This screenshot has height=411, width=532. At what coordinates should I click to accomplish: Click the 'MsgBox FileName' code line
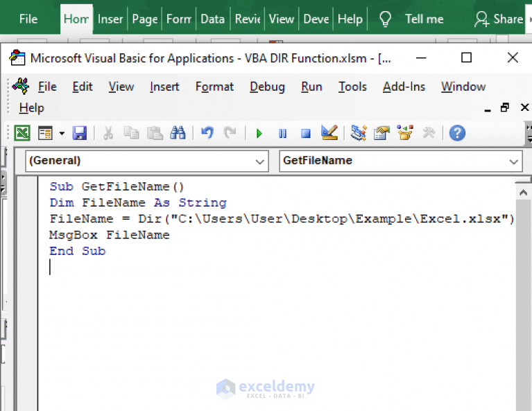coord(110,235)
